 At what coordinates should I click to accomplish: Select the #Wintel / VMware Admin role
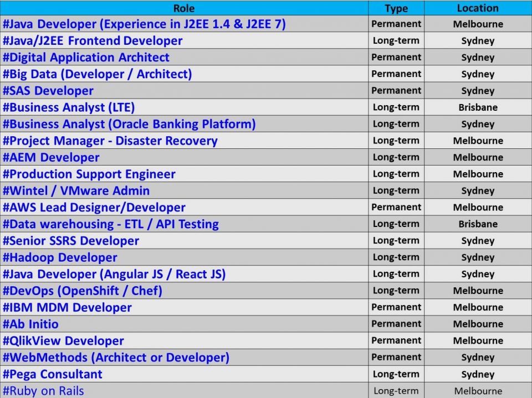point(76,190)
